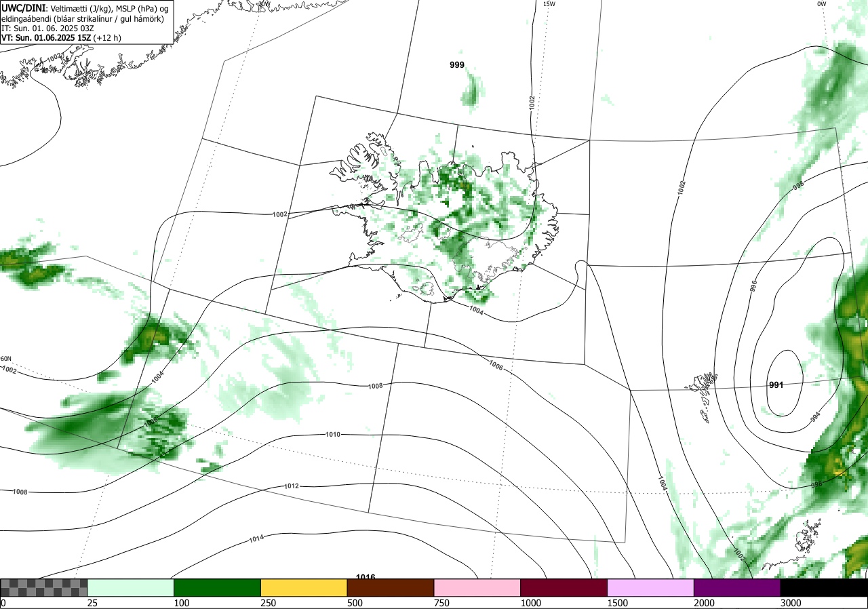
Task: Click the 1010 isobar label
Action: [x=333, y=434]
